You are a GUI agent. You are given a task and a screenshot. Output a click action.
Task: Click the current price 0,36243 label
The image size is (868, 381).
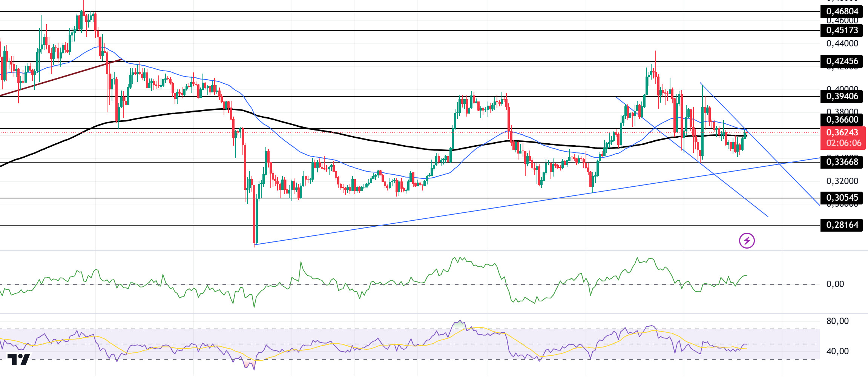pyautogui.click(x=842, y=133)
